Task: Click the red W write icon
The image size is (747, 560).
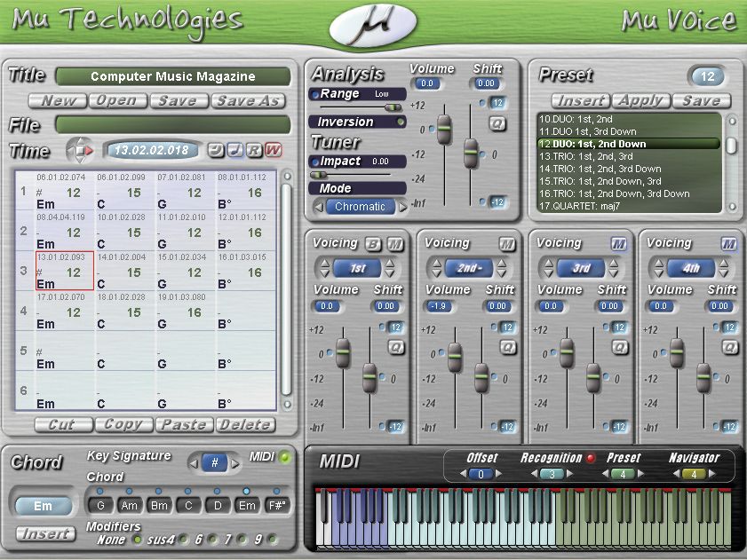Action: [x=273, y=151]
